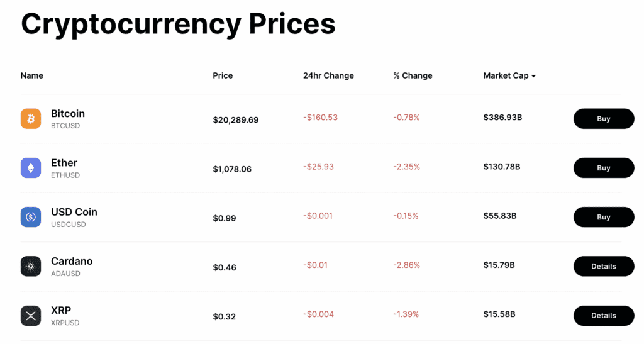Open the USD Coin name link
This screenshot has width=644, height=344.
click(74, 212)
